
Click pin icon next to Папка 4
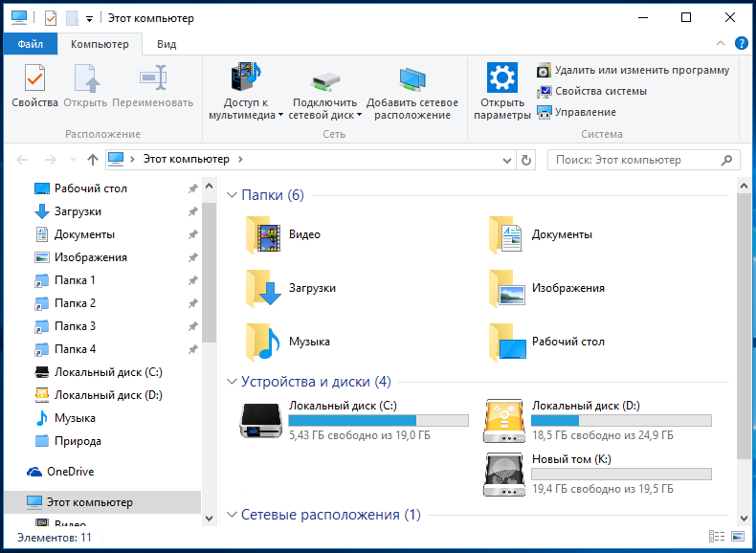[193, 349]
